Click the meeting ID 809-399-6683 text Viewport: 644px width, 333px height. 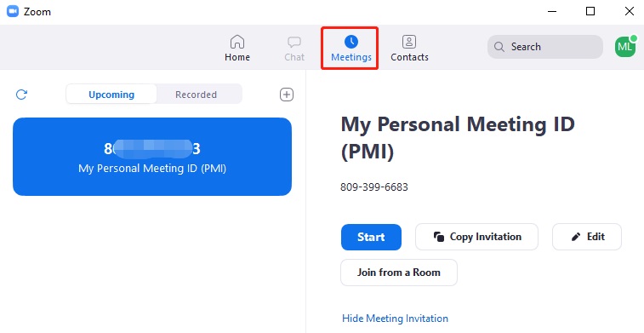point(374,187)
